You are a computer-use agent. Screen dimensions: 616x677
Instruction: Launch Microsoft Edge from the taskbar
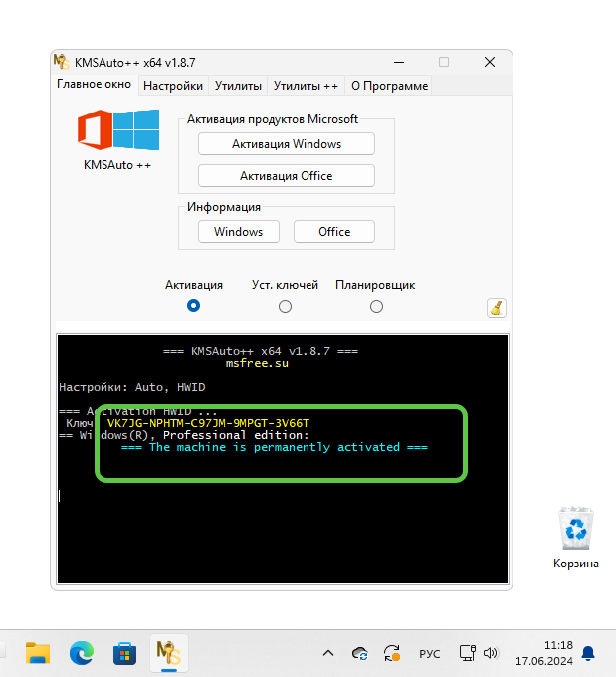(82, 653)
